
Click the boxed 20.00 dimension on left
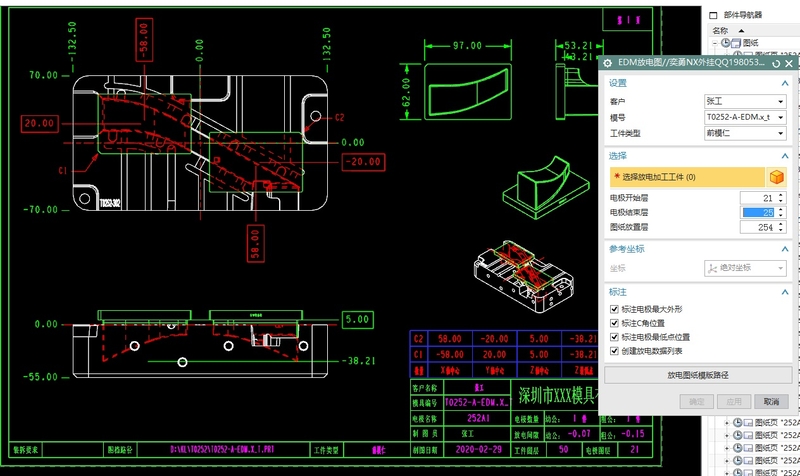click(x=39, y=123)
